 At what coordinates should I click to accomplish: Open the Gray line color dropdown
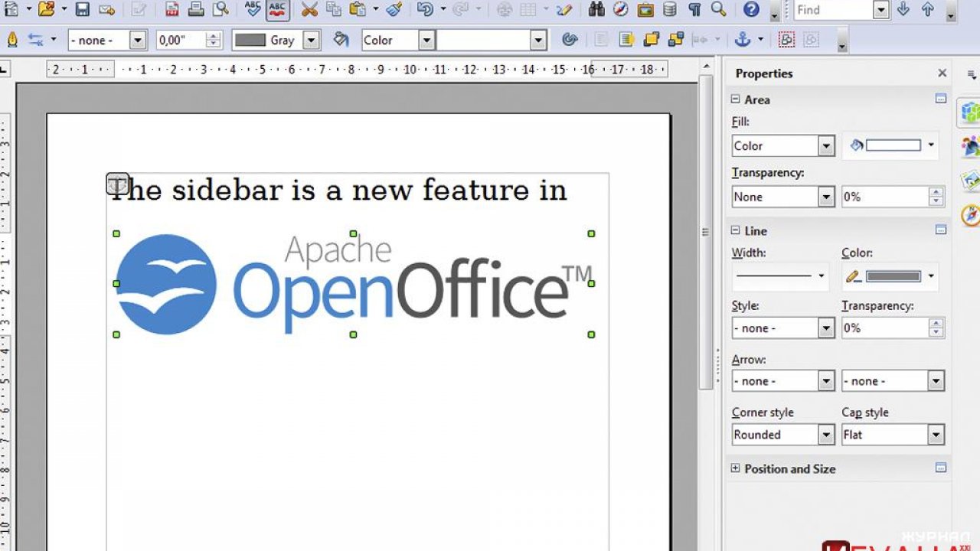pyautogui.click(x=311, y=41)
